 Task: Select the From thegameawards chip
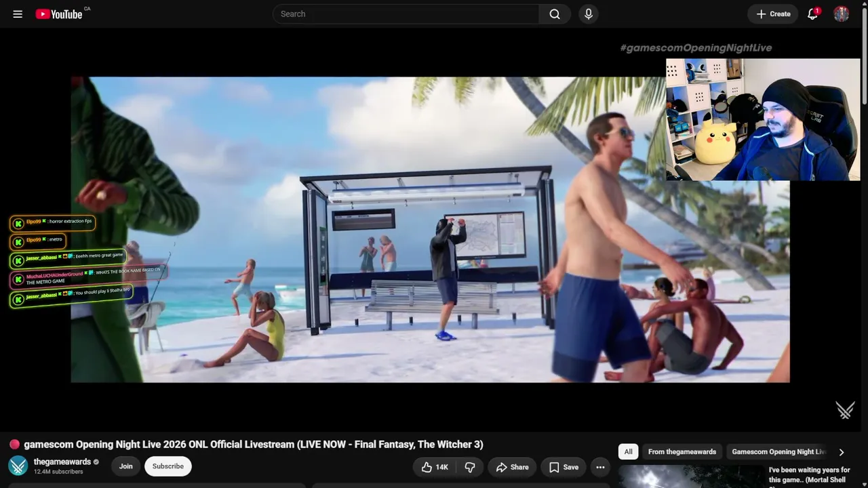point(682,452)
